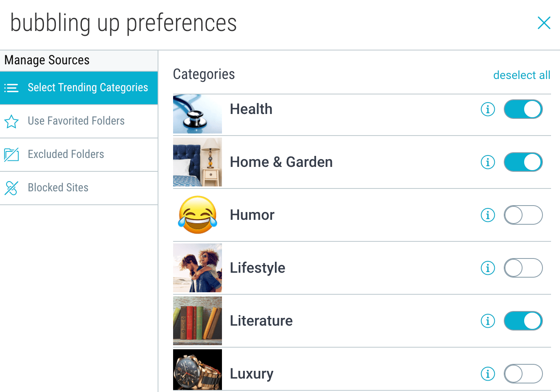The width and height of the screenshot is (560, 392).
Task: Show info icon for Humor
Action: coord(488,215)
